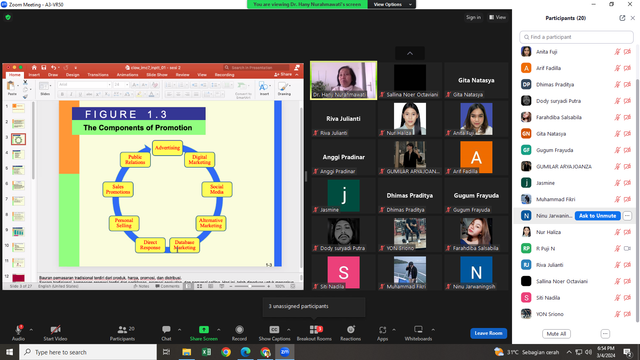The width and height of the screenshot is (640, 360).
Task: Open the View layout menu
Action: point(498,18)
